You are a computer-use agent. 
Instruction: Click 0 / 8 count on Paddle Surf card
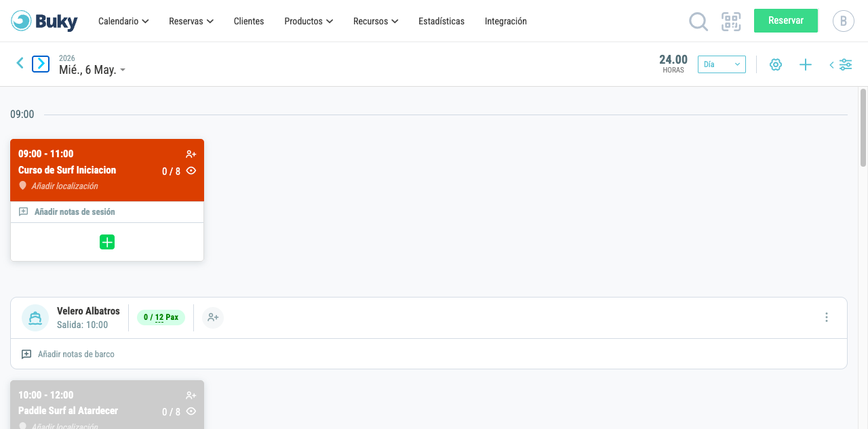click(x=171, y=412)
